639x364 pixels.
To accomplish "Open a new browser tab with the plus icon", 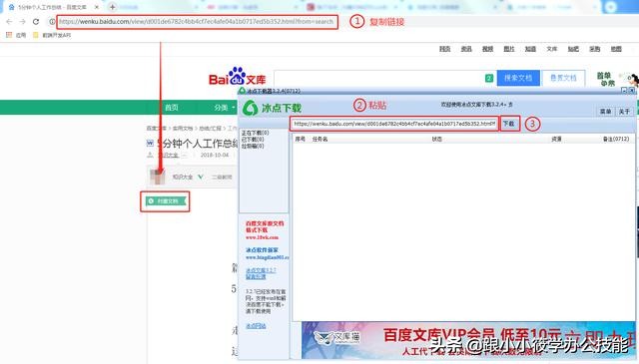I will [x=113, y=7].
